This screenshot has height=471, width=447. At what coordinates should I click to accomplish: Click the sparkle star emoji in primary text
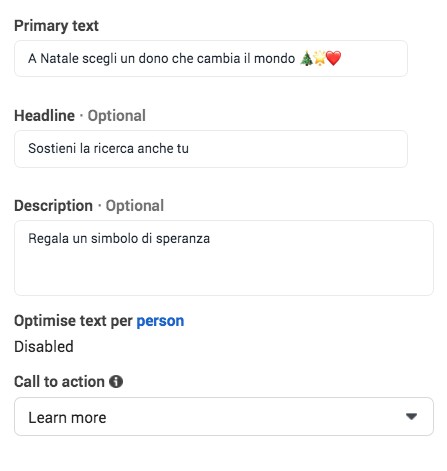point(320,58)
